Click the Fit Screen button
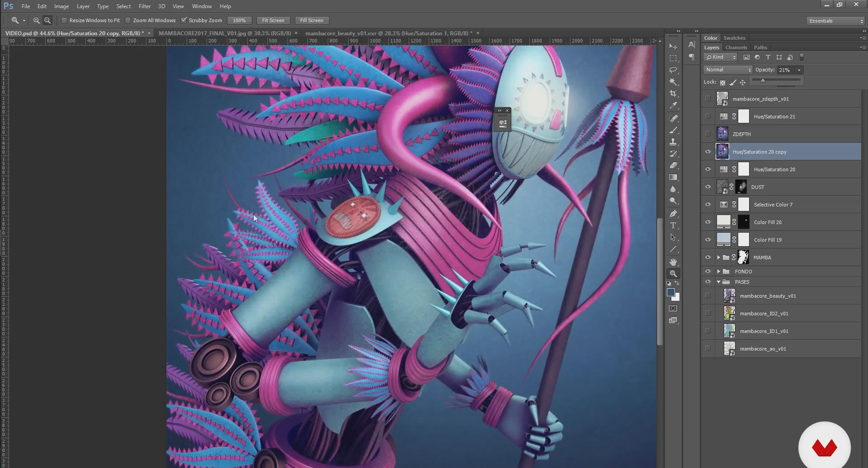The height and width of the screenshot is (468, 868). click(273, 20)
